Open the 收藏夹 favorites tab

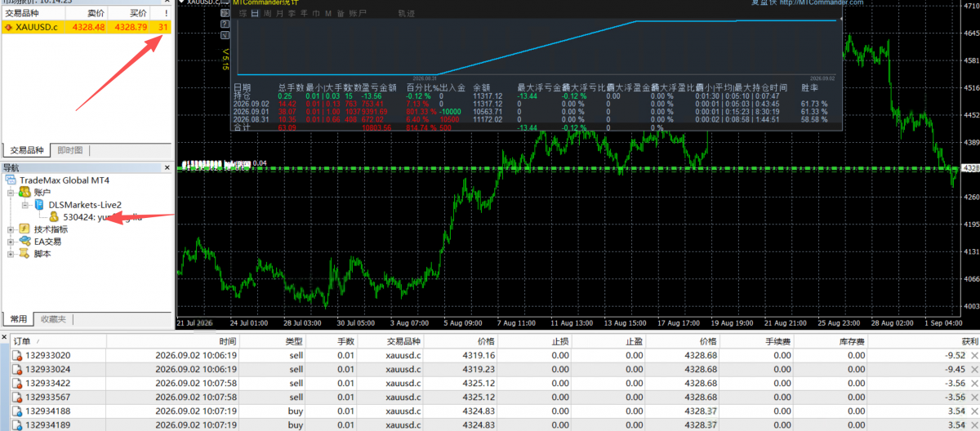(54, 319)
